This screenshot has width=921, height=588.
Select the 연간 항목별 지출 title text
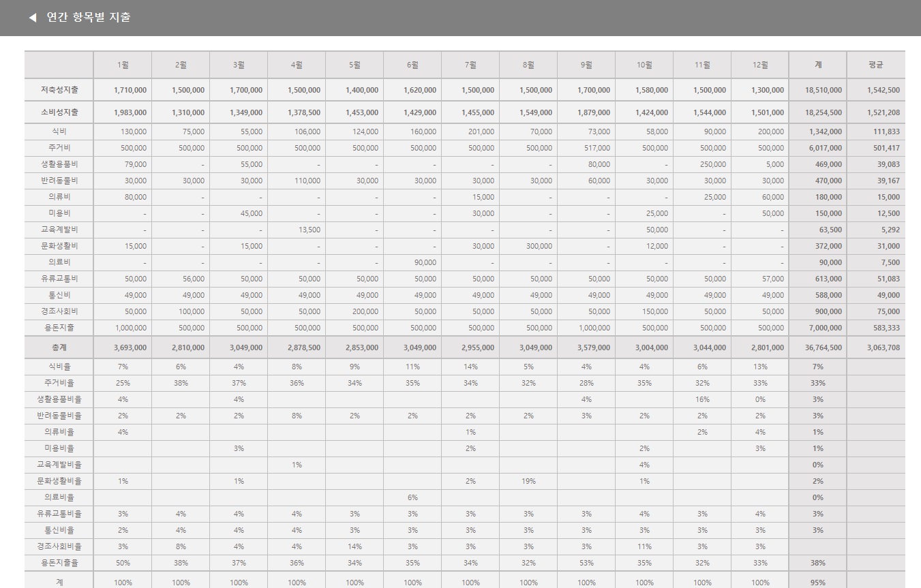pos(89,18)
